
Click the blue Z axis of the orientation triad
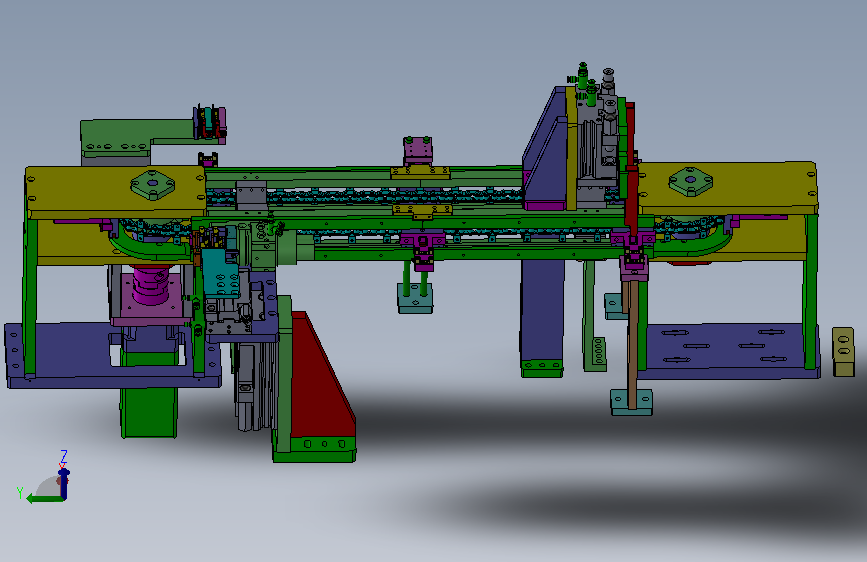(x=64, y=484)
